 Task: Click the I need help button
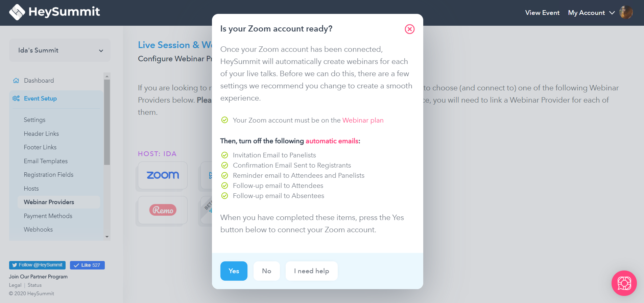click(311, 271)
